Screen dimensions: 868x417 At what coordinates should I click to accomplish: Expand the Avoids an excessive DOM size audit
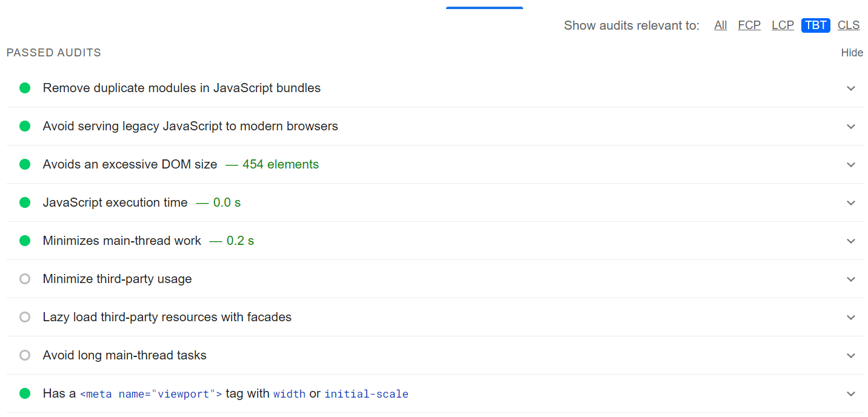pyautogui.click(x=851, y=164)
